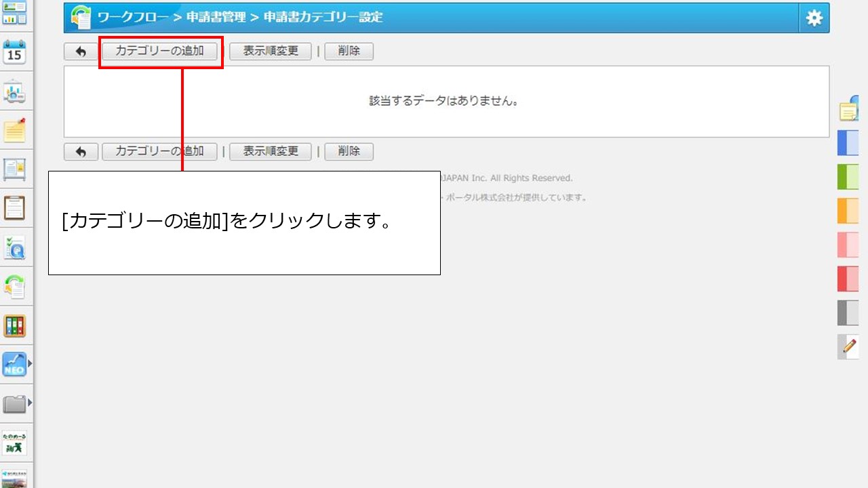Select the green sticky color swatch

click(848, 177)
